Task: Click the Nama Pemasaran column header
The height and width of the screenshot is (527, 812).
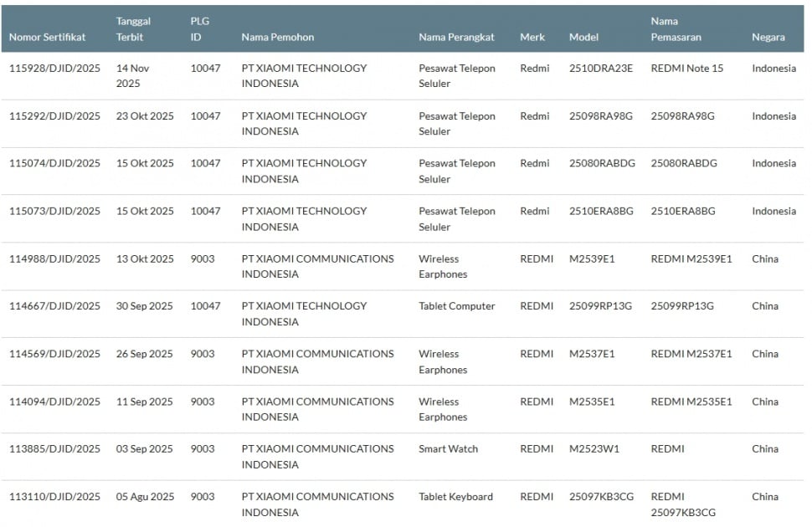Action: 676,29
